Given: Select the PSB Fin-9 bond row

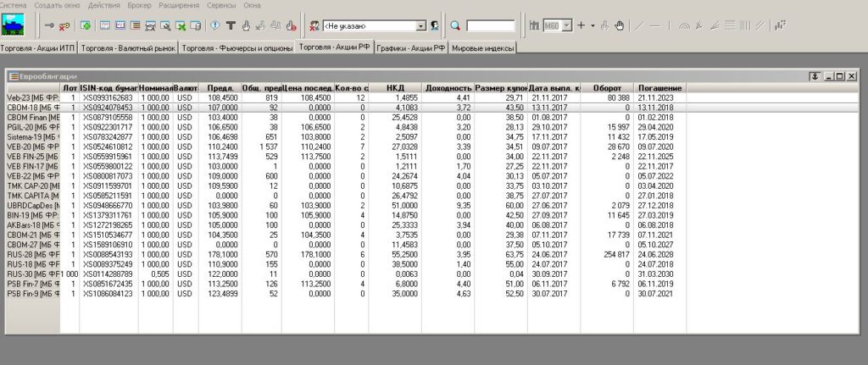Looking at the screenshot, I should coord(431,294).
